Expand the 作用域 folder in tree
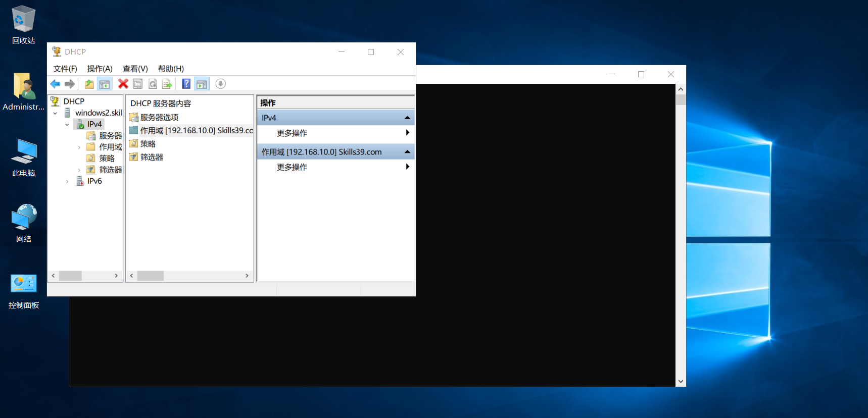 79,147
